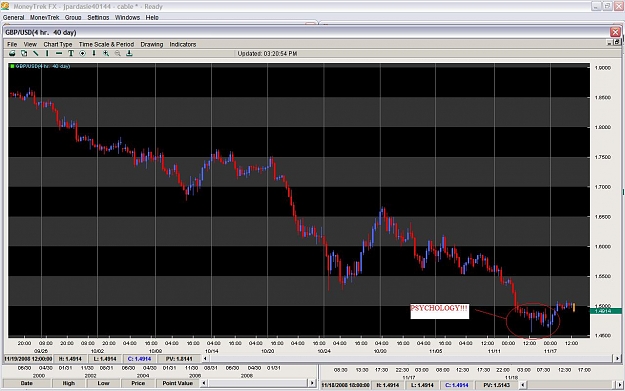Click the down-arrow marker toolbar icon

click(94, 53)
